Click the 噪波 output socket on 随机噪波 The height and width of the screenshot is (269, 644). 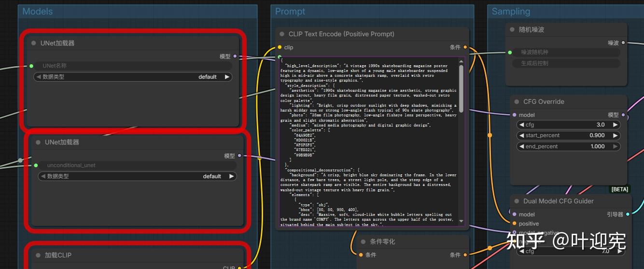623,43
